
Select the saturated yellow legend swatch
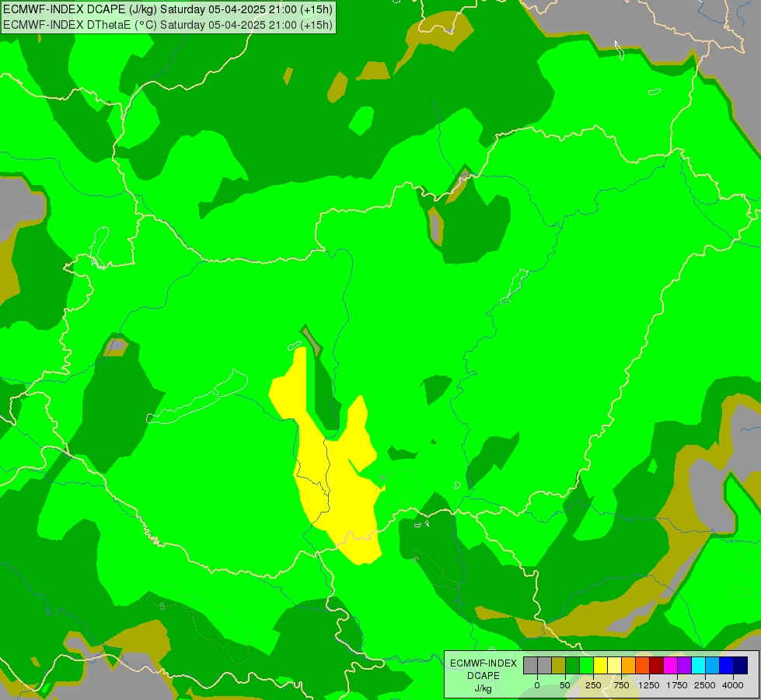[600, 666]
